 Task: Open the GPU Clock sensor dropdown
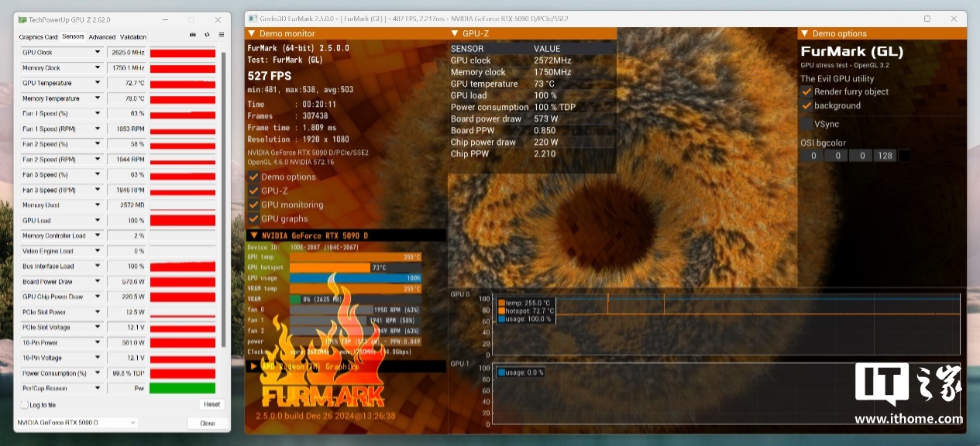pos(98,53)
